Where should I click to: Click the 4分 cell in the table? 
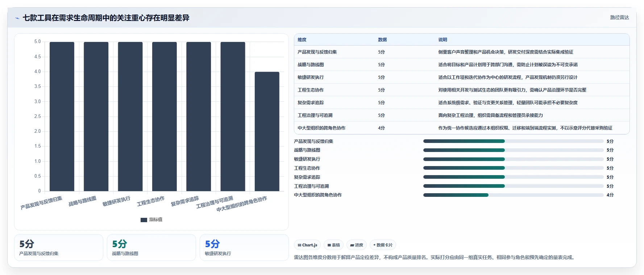(381, 128)
